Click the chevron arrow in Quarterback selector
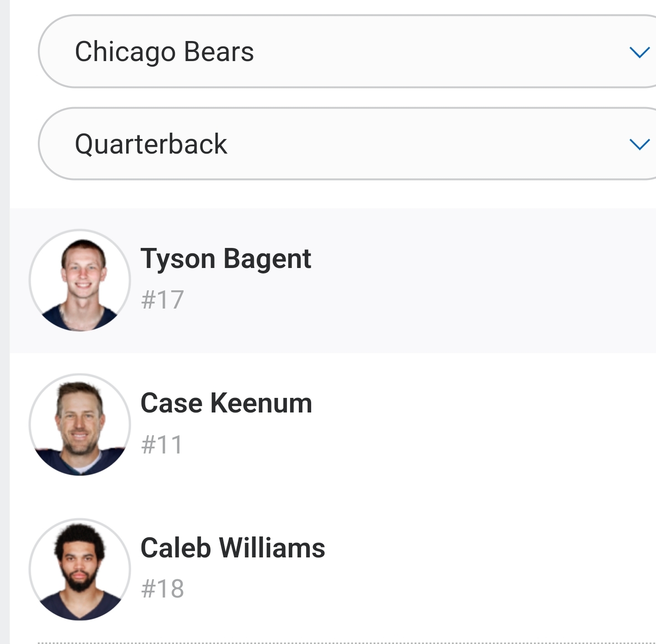 pyautogui.click(x=639, y=144)
